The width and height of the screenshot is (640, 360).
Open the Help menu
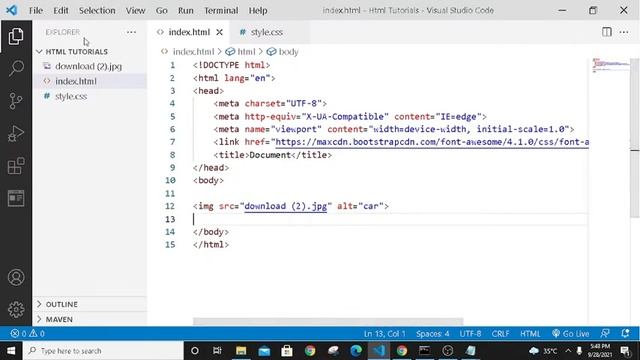[x=258, y=10]
